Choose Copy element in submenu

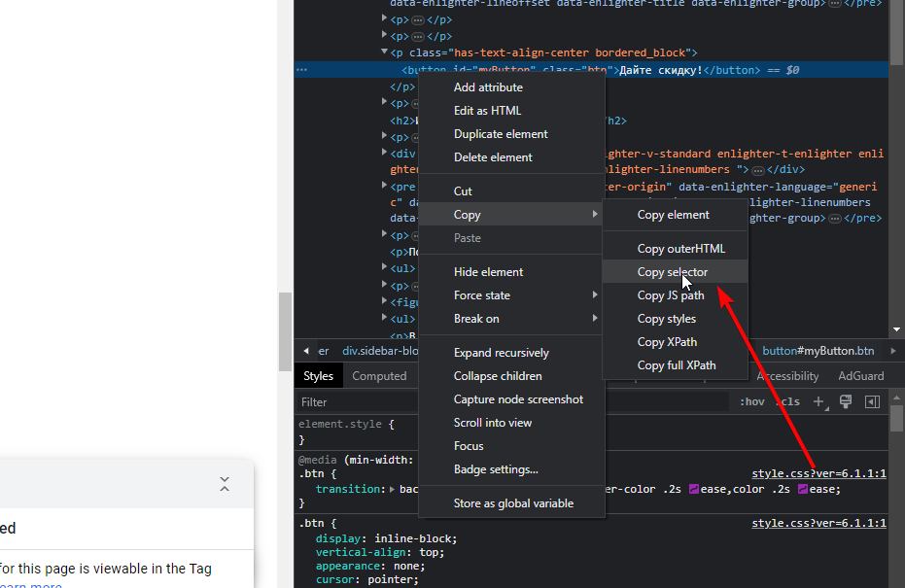[675, 214]
